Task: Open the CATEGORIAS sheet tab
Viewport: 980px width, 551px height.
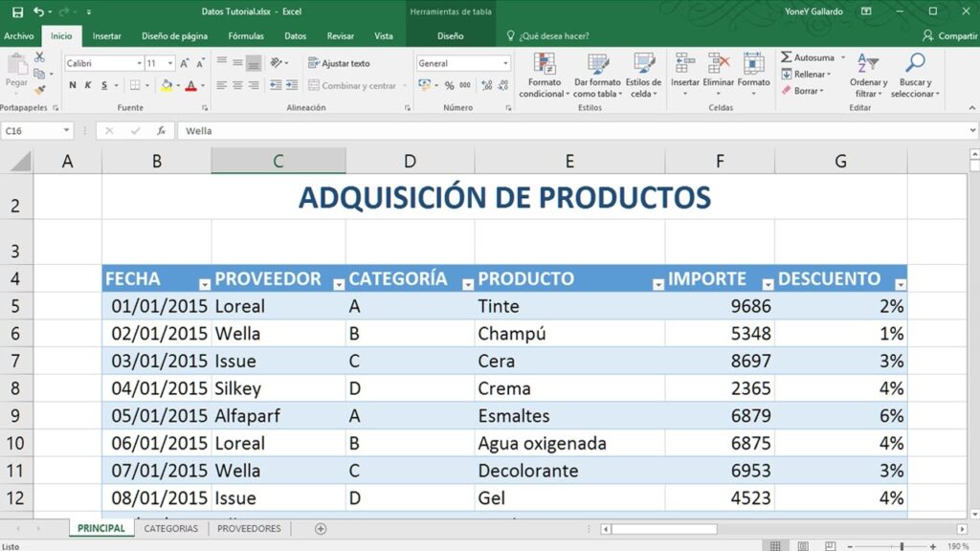Action: 170,529
